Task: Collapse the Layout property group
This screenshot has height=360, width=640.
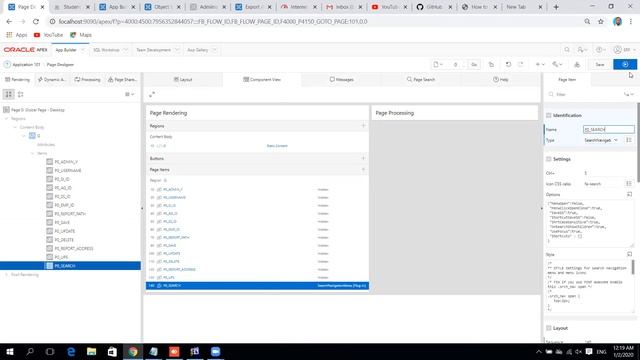Action: (549, 328)
